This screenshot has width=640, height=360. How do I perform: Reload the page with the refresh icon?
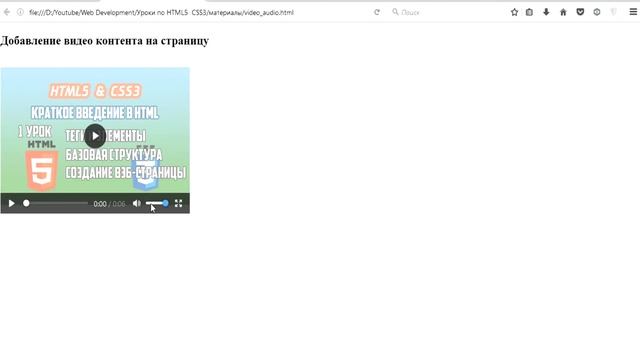(x=377, y=12)
